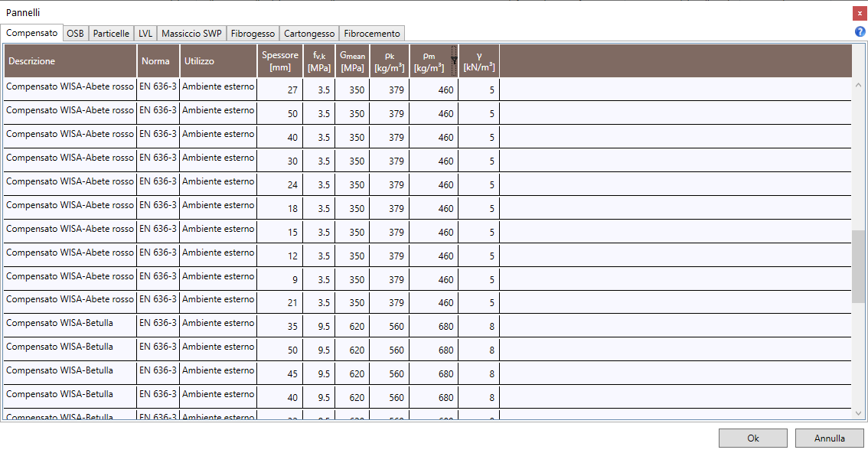Click the 9.5 fv,k value in thickness 40 Betulla row
Screen dimensions: 868x453
coord(324,398)
